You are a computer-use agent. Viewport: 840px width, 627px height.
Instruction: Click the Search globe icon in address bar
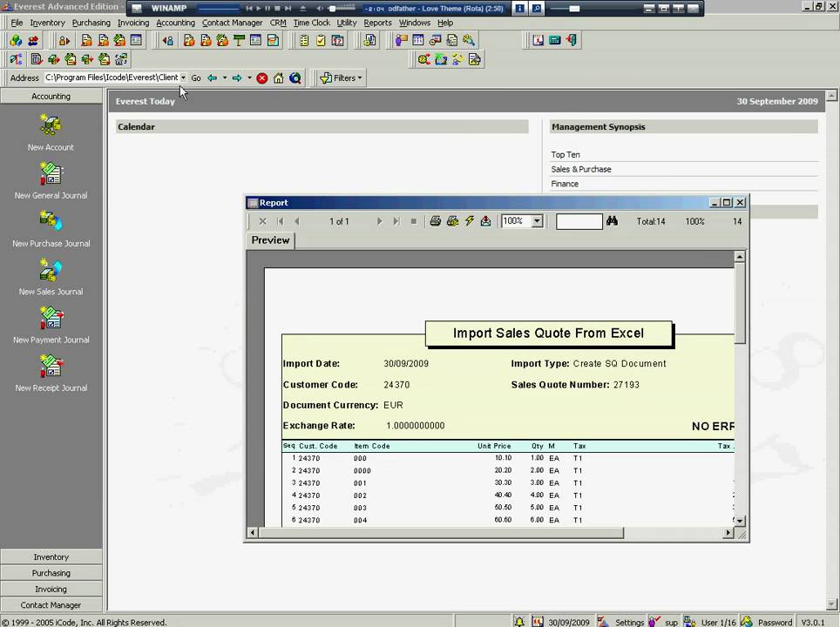pyautogui.click(x=295, y=78)
